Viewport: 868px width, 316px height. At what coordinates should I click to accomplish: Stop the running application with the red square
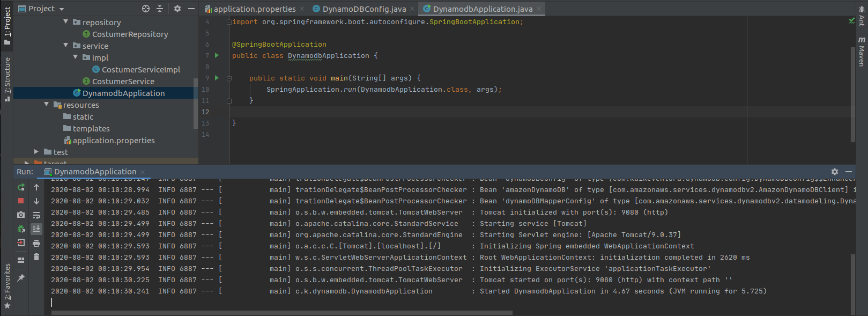click(x=21, y=201)
